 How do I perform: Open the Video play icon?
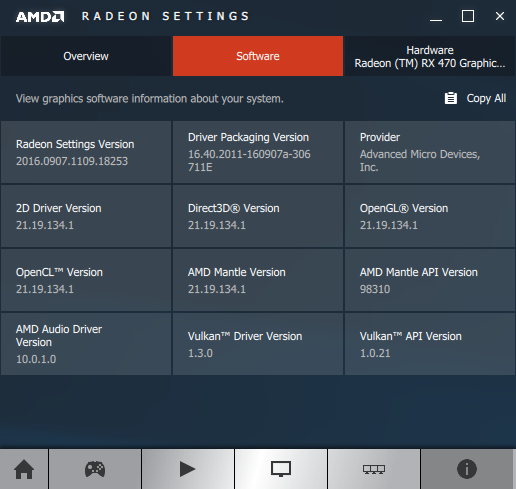(188, 469)
